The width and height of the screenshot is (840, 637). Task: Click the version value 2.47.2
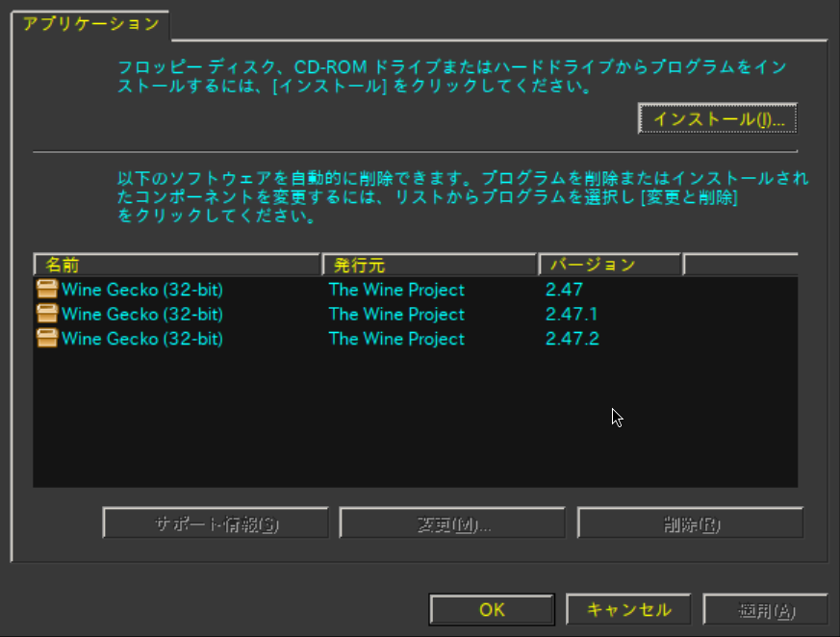(573, 339)
